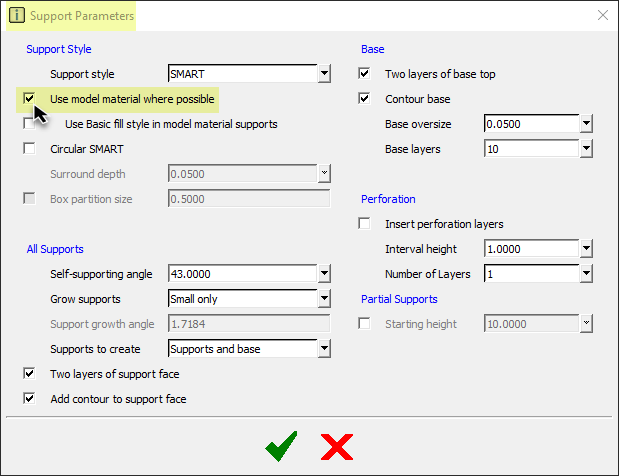Click the green checkmark to accept
This screenshot has height=476, width=619.
click(281, 446)
